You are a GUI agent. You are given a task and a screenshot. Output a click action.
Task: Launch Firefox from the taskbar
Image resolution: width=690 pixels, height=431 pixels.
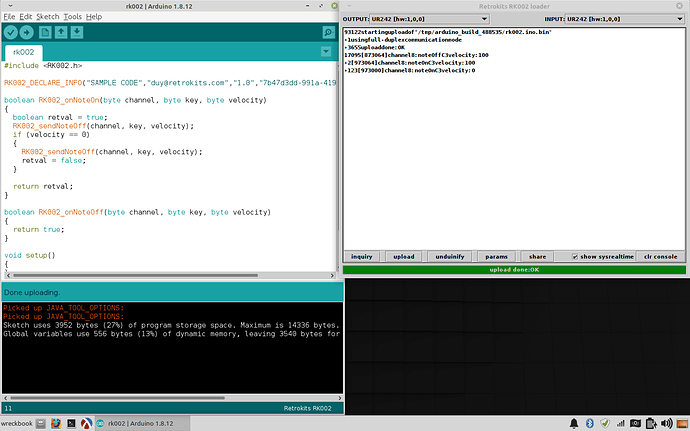click(57, 423)
